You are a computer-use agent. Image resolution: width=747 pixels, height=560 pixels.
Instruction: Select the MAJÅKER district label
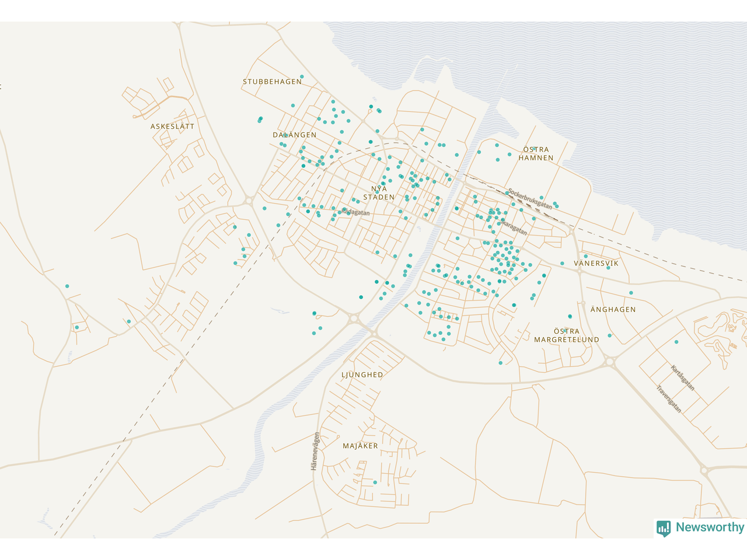click(x=360, y=446)
